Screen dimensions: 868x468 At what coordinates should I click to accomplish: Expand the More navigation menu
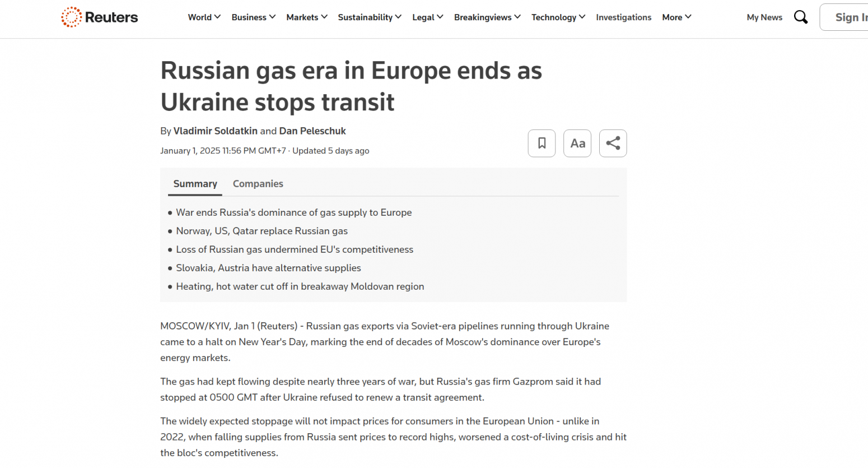676,17
